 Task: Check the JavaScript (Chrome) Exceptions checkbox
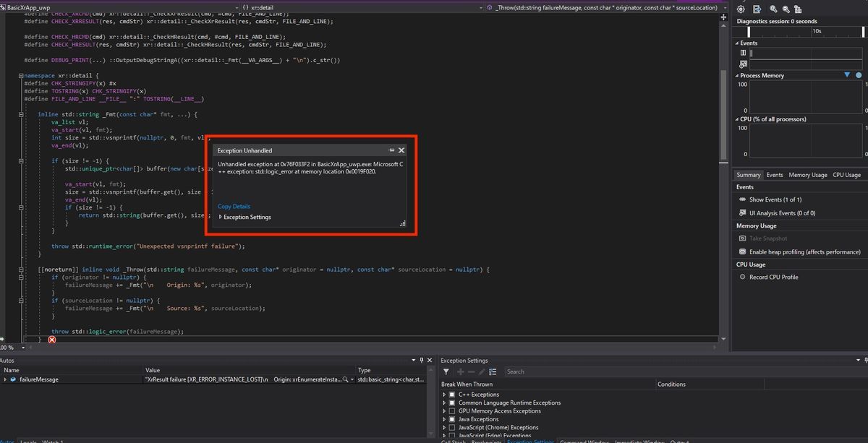[x=451, y=427]
